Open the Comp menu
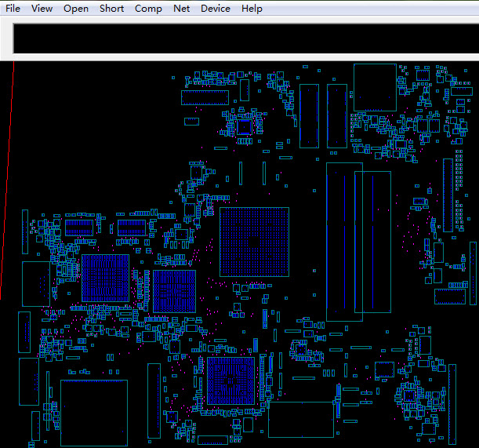The height and width of the screenshot is (448, 479). pos(148,9)
